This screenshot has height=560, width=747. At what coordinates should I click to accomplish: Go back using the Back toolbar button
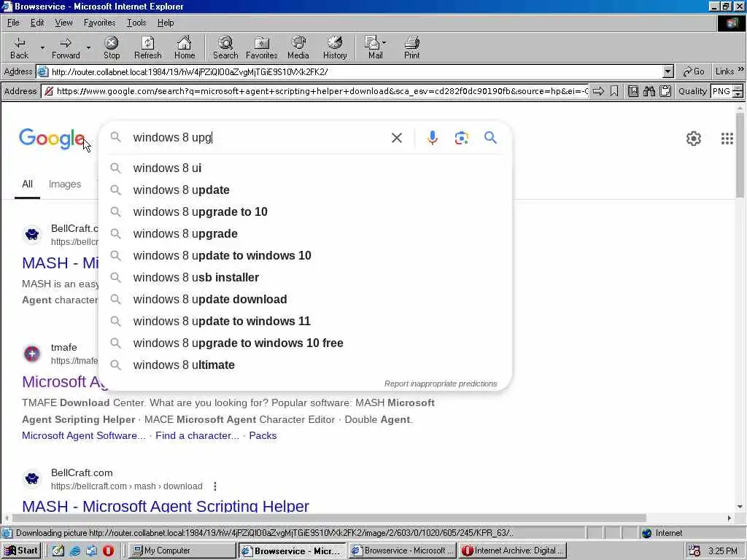tap(19, 47)
